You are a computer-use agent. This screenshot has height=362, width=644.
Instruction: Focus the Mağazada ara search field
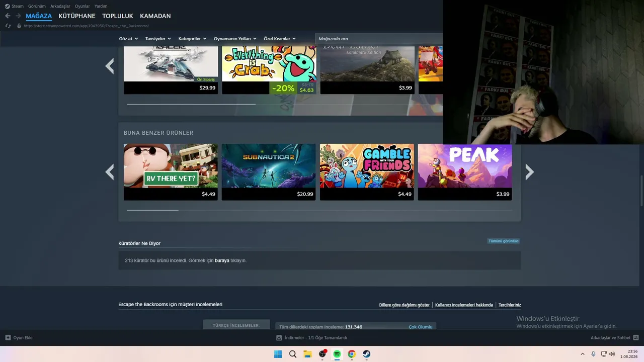(x=379, y=39)
